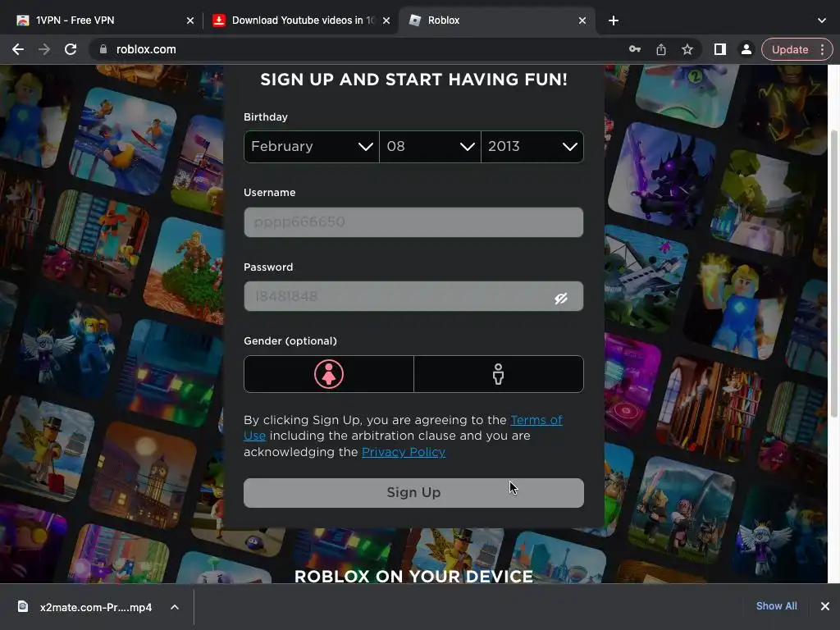Open the Privacy Policy link
Screen dimensions: 840x630
[x=404, y=452]
